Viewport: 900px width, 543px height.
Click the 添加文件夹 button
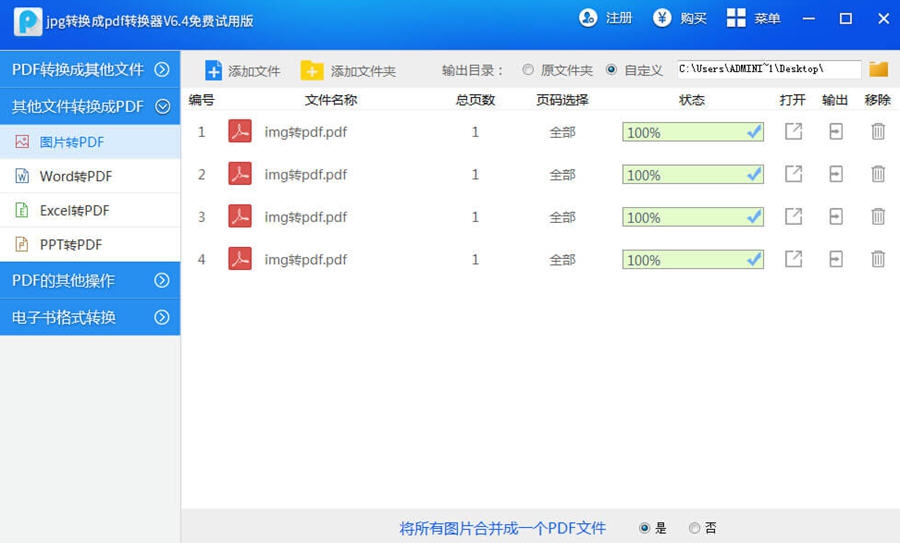point(349,71)
